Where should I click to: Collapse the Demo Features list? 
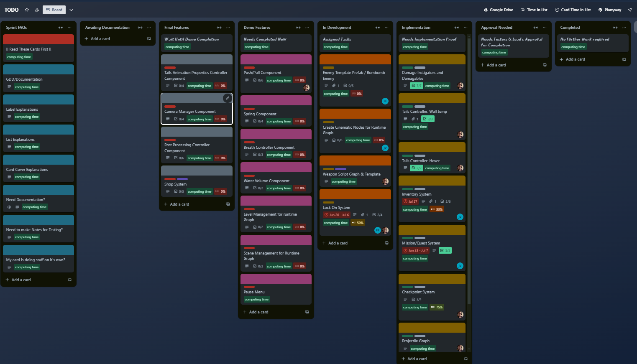[298, 28]
